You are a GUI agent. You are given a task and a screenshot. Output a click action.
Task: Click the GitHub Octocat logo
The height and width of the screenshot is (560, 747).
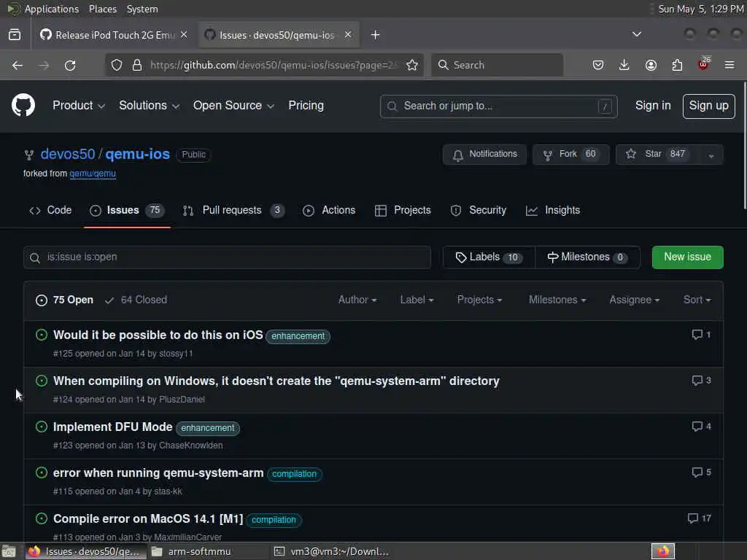pos(23,105)
